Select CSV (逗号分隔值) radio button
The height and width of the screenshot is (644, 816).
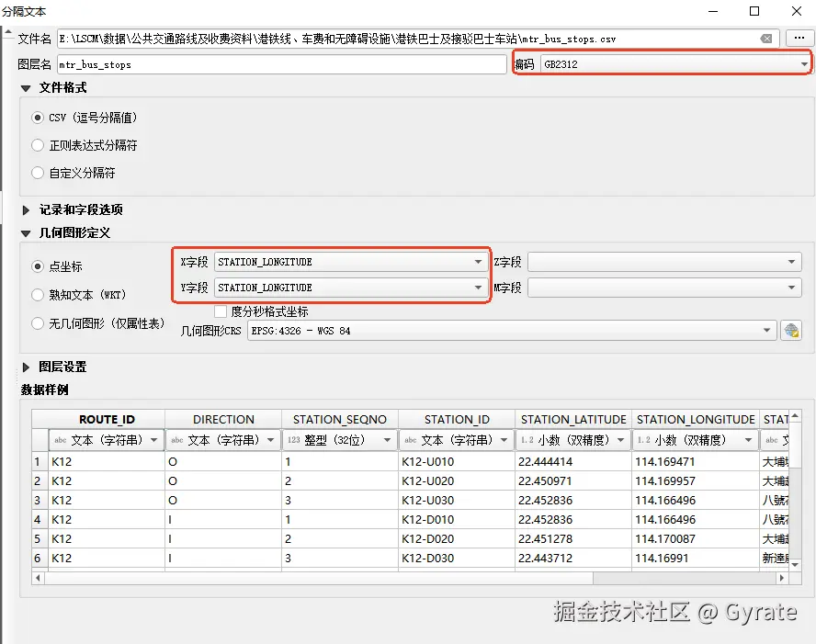[38, 118]
